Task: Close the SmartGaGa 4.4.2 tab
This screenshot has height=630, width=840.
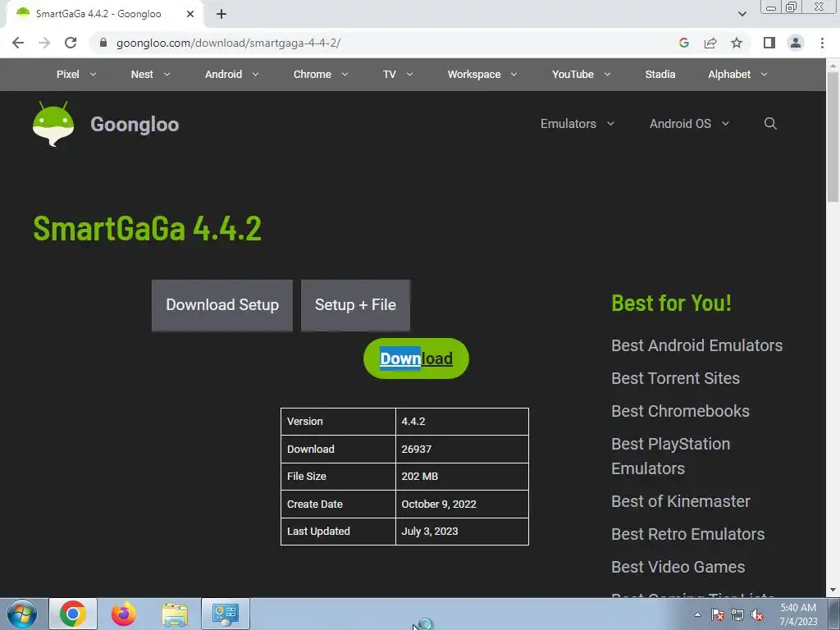Action: tap(190, 14)
